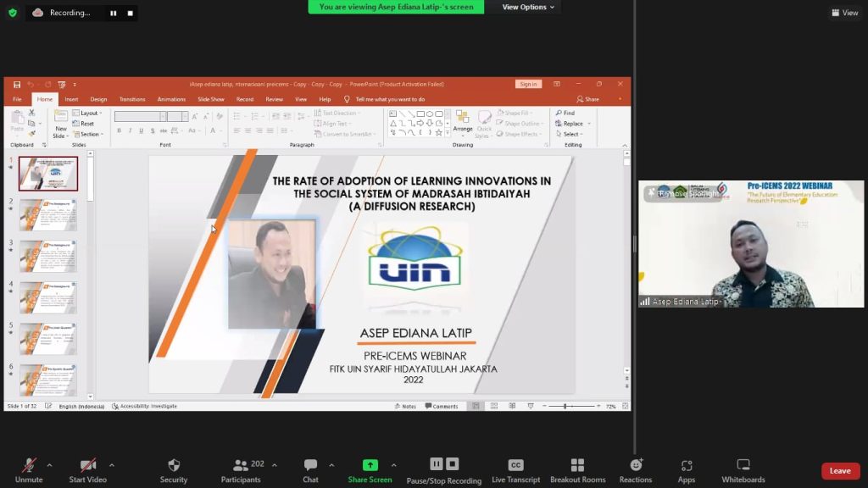Viewport: 868px width, 488px height.
Task: Start Slide Show from status bar icon
Action: (x=531, y=406)
